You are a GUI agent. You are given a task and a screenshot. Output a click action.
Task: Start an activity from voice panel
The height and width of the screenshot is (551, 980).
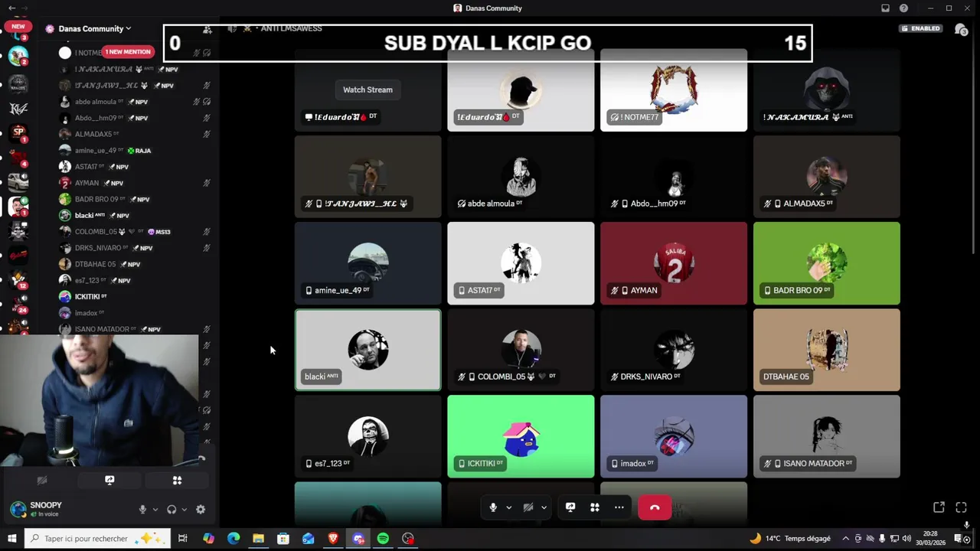pyautogui.click(x=177, y=481)
